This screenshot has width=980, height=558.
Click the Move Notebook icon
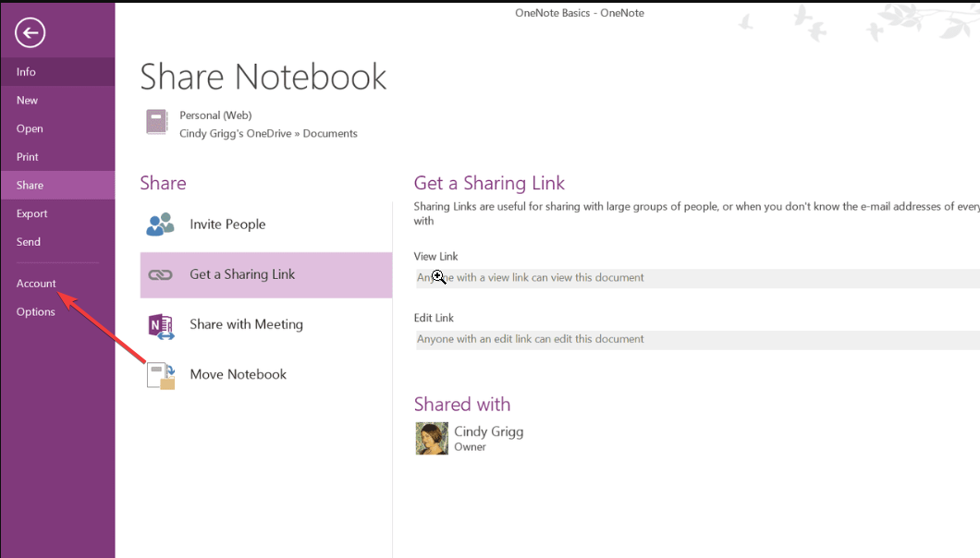click(x=161, y=375)
